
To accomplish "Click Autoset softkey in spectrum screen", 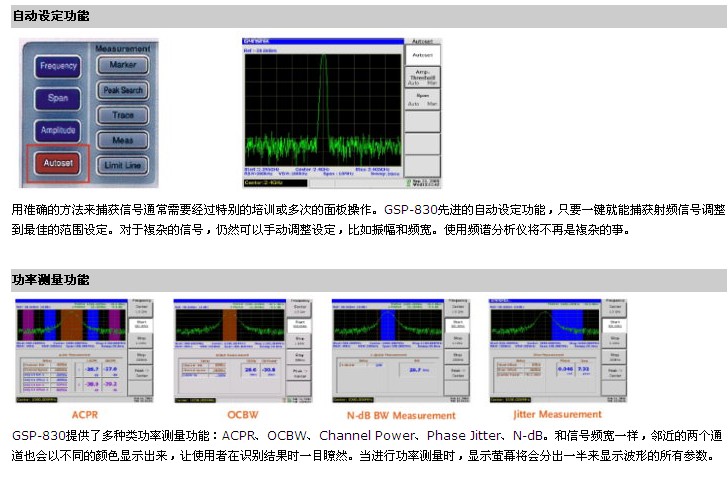I will (x=422, y=55).
